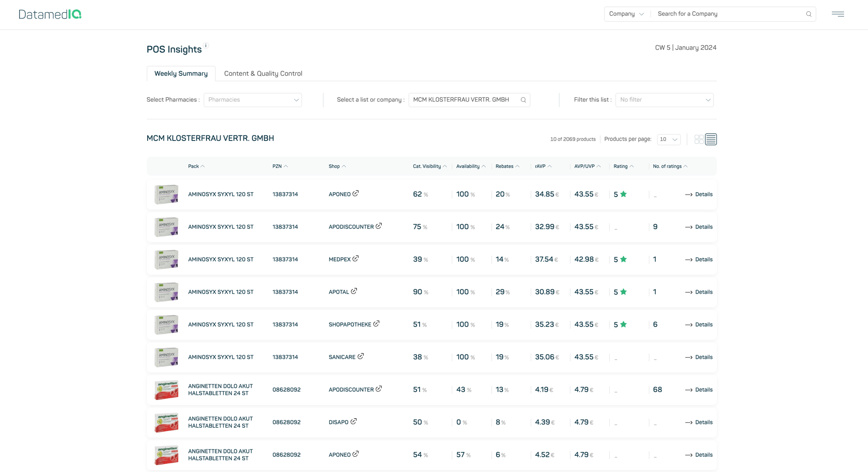Click the POS Insights info icon
The image size is (868, 472).
click(206, 46)
